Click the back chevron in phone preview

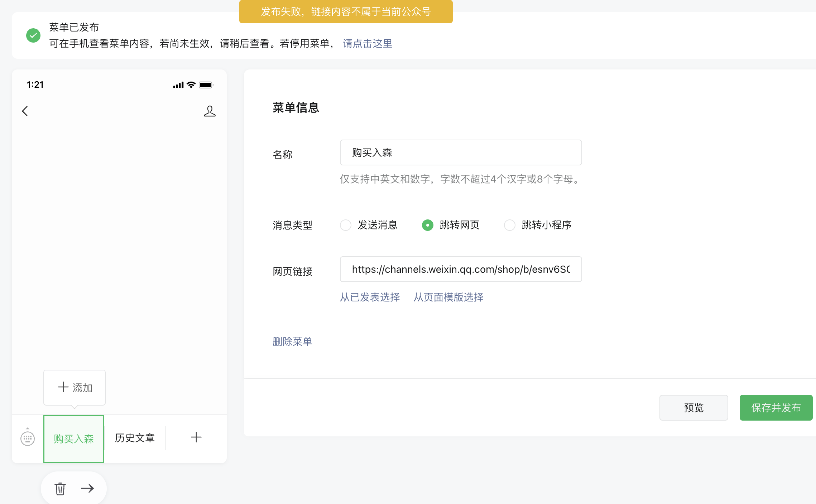[x=25, y=111]
